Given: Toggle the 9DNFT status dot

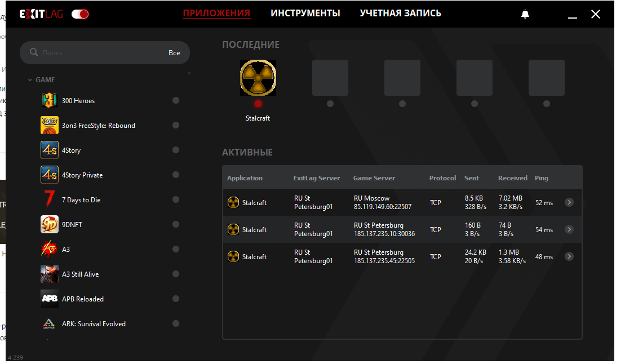Looking at the screenshot, I should 176,224.
